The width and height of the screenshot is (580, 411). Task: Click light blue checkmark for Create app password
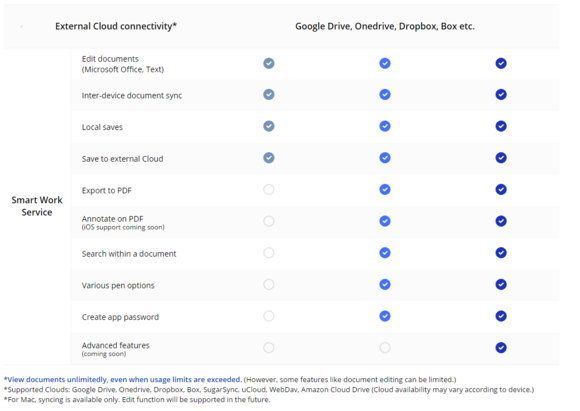(x=385, y=316)
